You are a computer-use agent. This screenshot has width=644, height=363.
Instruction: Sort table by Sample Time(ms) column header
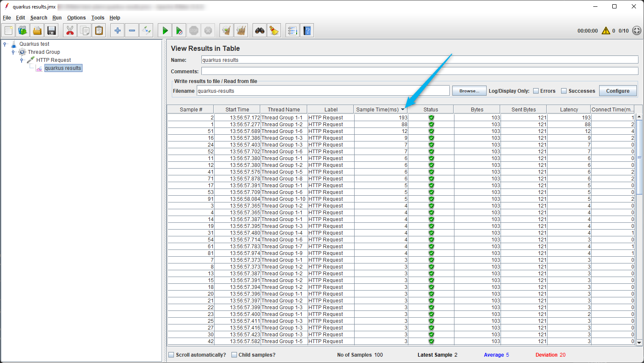point(381,109)
